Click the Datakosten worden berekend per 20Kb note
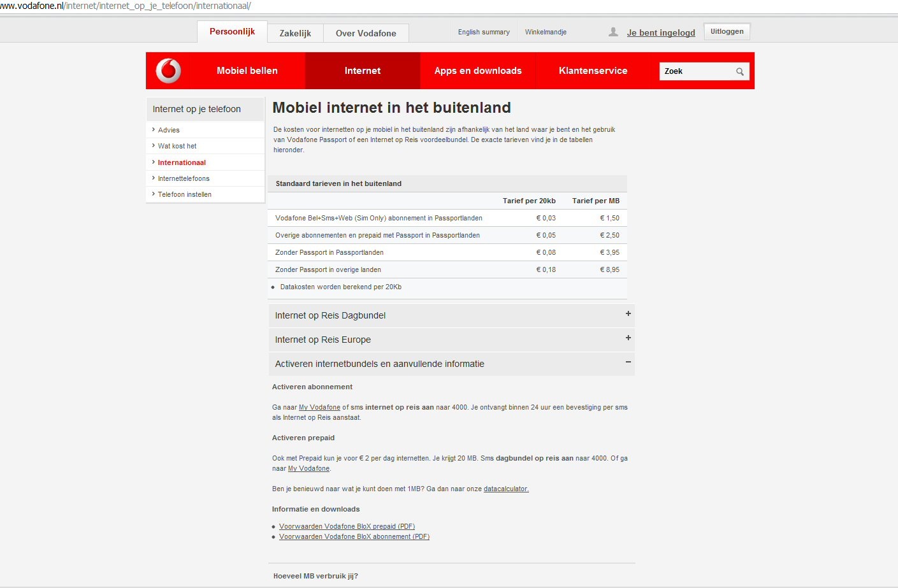Screen dimensions: 898x588 [x=341, y=287]
